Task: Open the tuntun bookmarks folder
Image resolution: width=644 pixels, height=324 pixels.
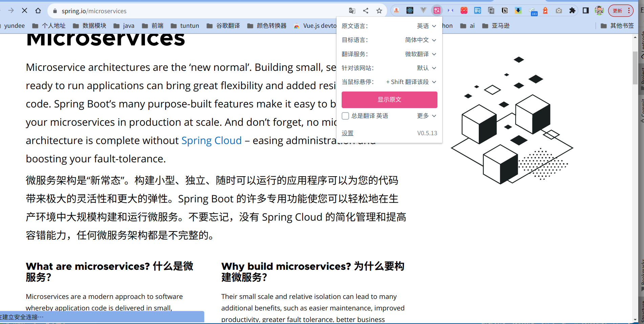Action: coord(185,26)
